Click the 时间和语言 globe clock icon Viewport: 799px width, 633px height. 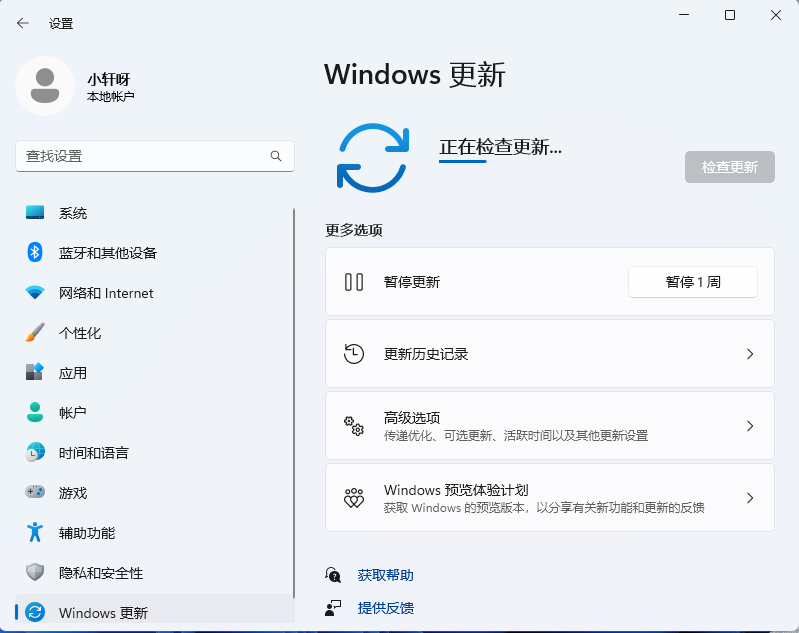(35, 452)
